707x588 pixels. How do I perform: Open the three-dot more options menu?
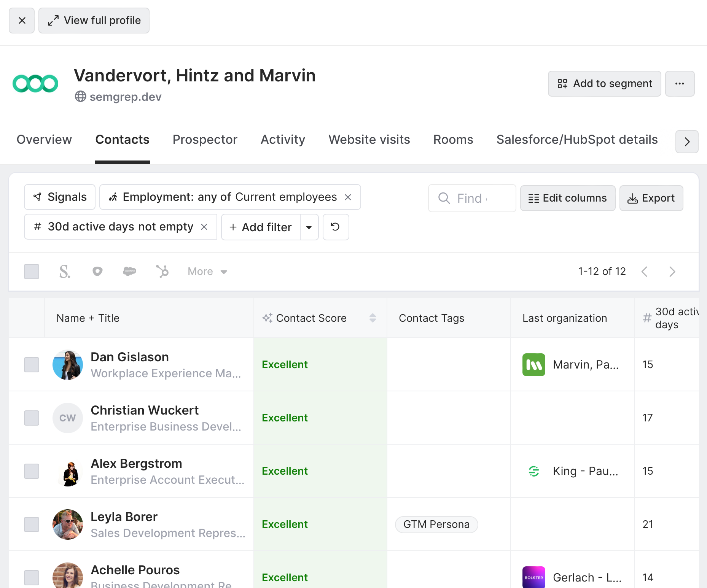point(680,84)
